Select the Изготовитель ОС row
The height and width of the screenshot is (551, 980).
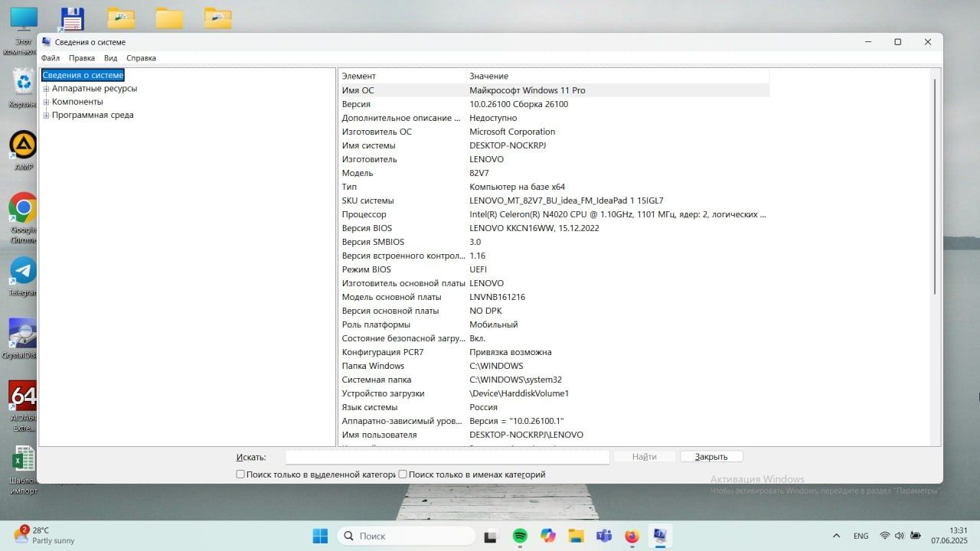[554, 132]
